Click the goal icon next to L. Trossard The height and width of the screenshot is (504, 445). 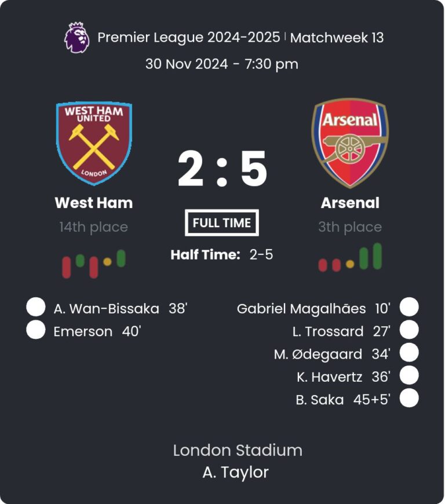coord(409,330)
